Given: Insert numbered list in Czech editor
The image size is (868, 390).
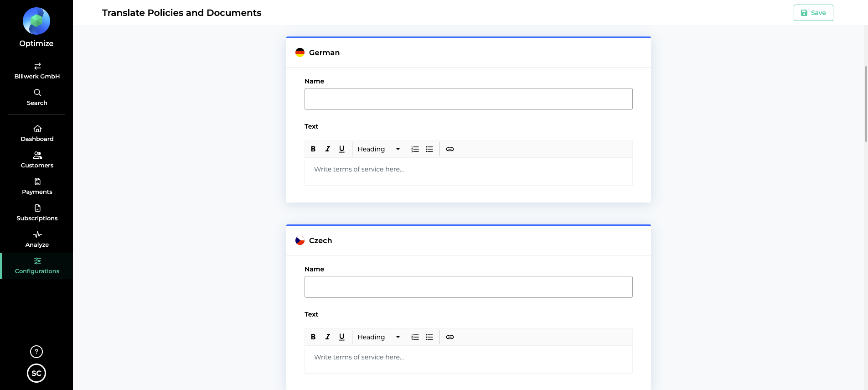Looking at the screenshot, I should (x=415, y=337).
